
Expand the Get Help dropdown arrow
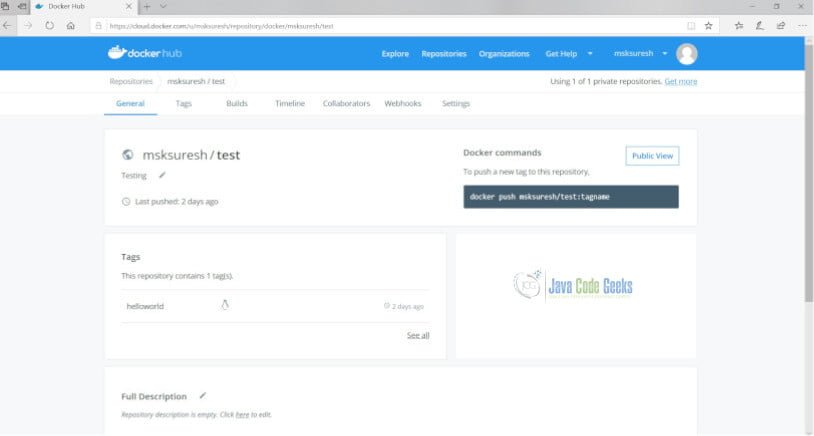tap(590, 53)
